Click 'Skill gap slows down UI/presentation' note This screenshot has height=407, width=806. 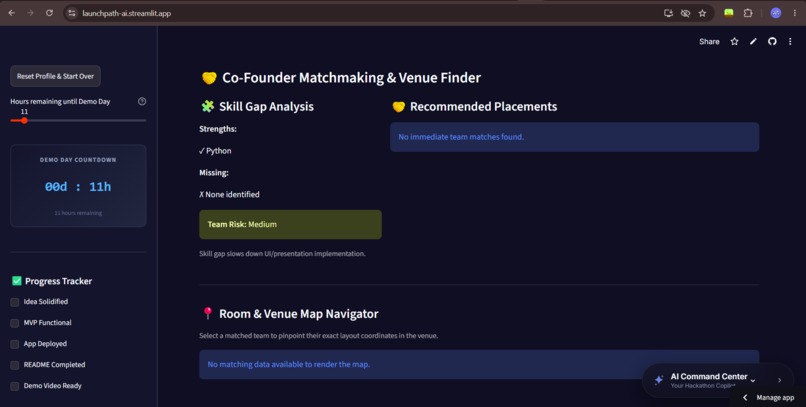coord(282,253)
